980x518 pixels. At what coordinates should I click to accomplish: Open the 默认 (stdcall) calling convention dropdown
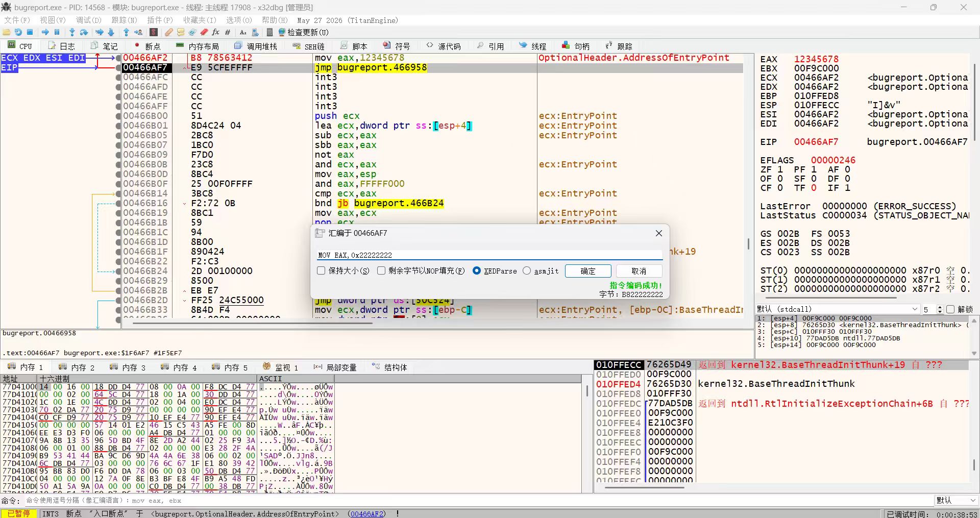[x=837, y=309]
